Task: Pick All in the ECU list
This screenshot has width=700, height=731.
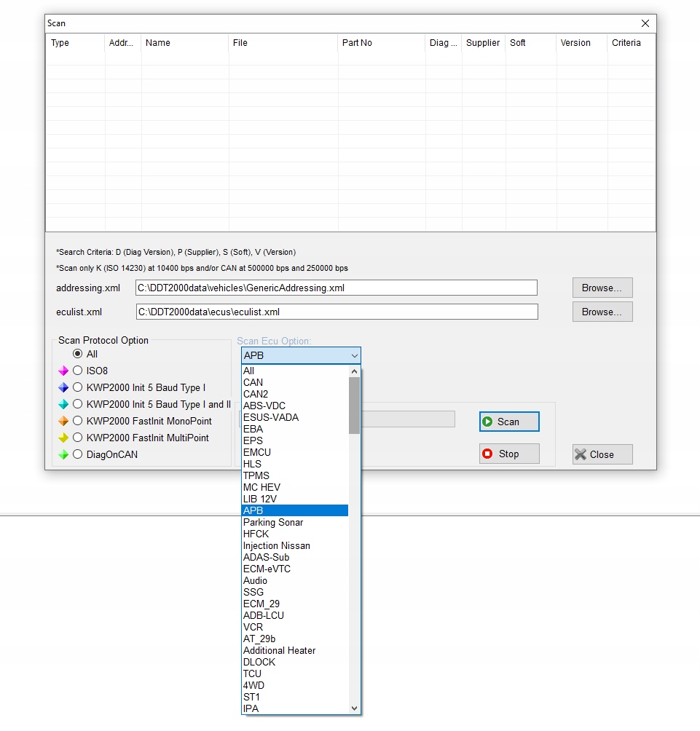Action: 295,371
